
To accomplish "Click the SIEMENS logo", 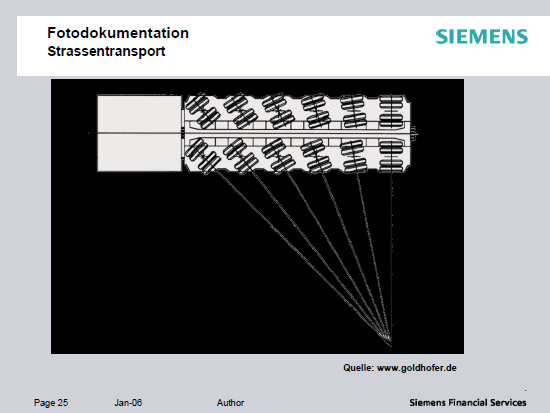I will coord(482,36).
